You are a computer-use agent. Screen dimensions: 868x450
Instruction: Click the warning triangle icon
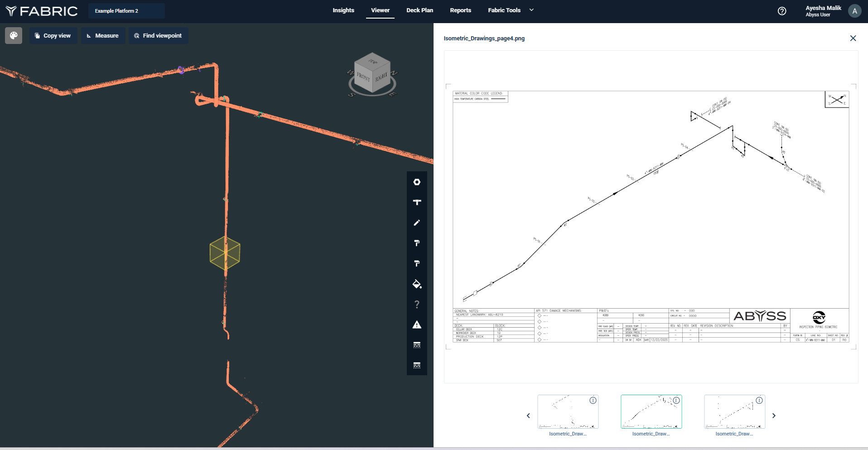tap(417, 325)
